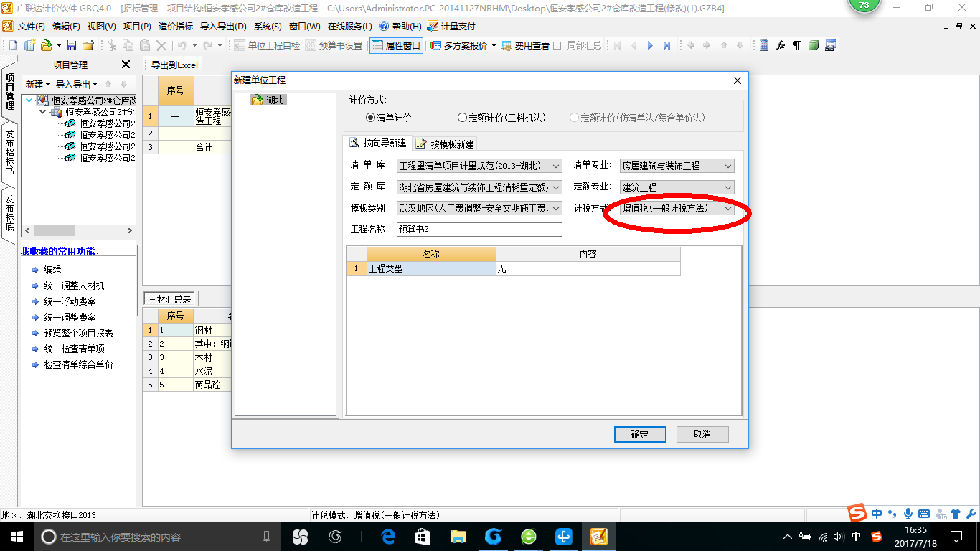
Task: Switch to 发布标底 vertical tab
Action: (x=9, y=212)
